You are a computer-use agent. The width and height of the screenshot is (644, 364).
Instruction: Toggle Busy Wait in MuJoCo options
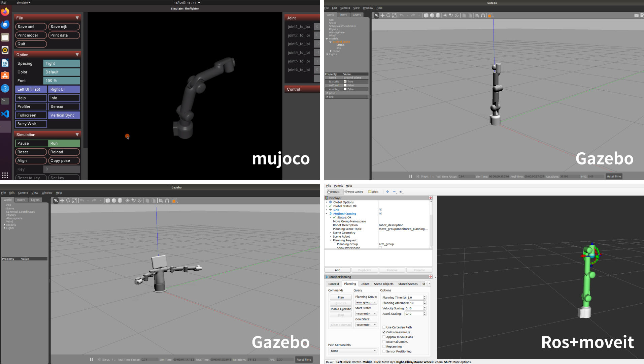pos(31,124)
